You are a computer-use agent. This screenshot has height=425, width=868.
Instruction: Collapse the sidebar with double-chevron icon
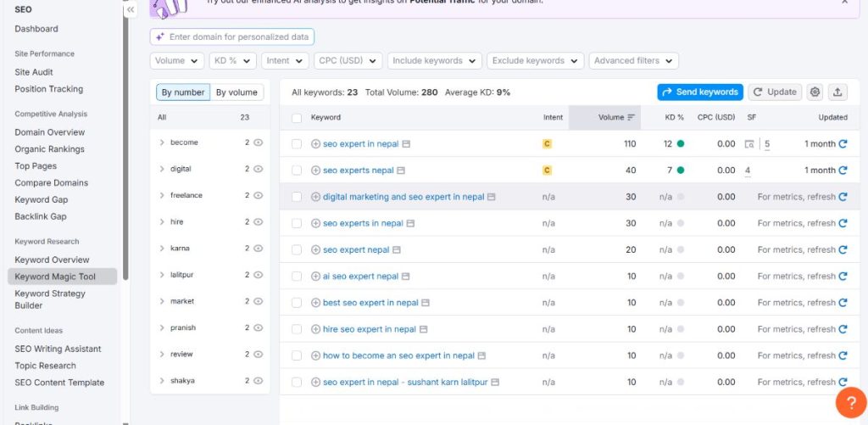[x=130, y=9]
